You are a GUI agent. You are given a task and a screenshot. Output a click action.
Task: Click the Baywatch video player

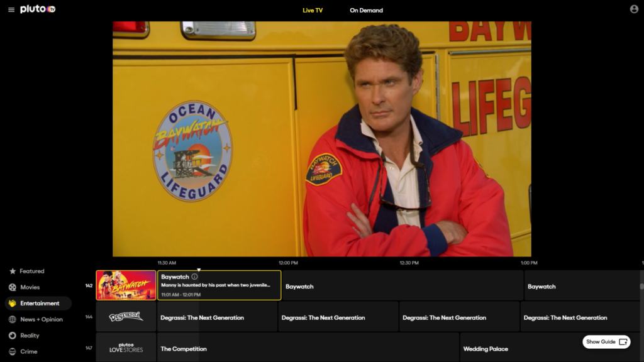click(x=321, y=139)
